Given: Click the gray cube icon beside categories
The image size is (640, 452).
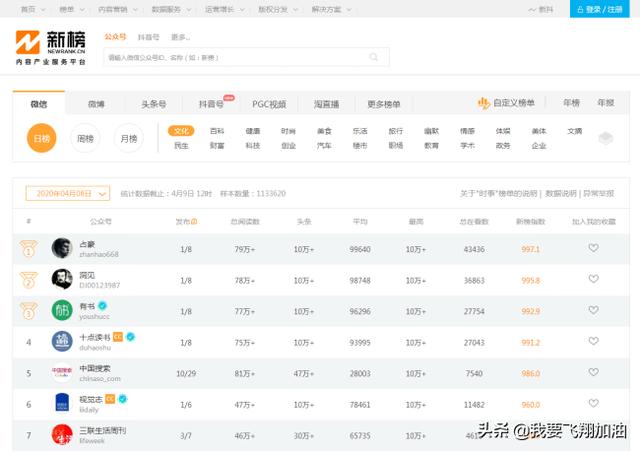Looking at the screenshot, I should coord(606,138).
